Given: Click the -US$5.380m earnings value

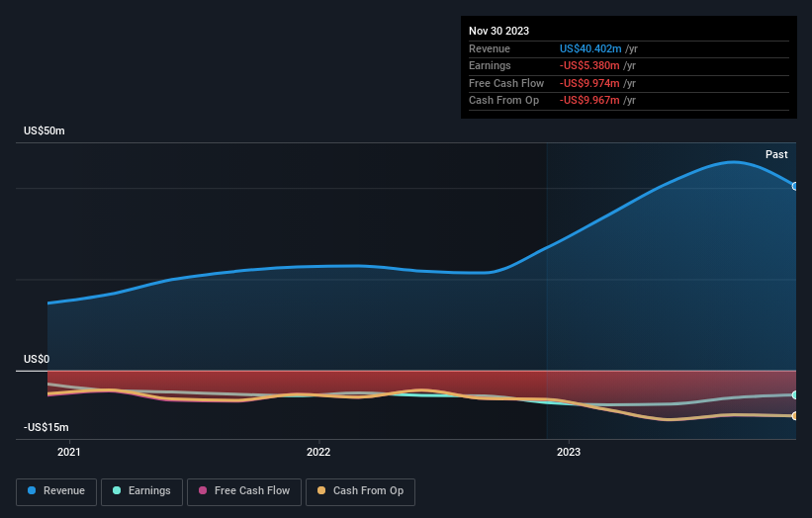Looking at the screenshot, I should point(589,65).
